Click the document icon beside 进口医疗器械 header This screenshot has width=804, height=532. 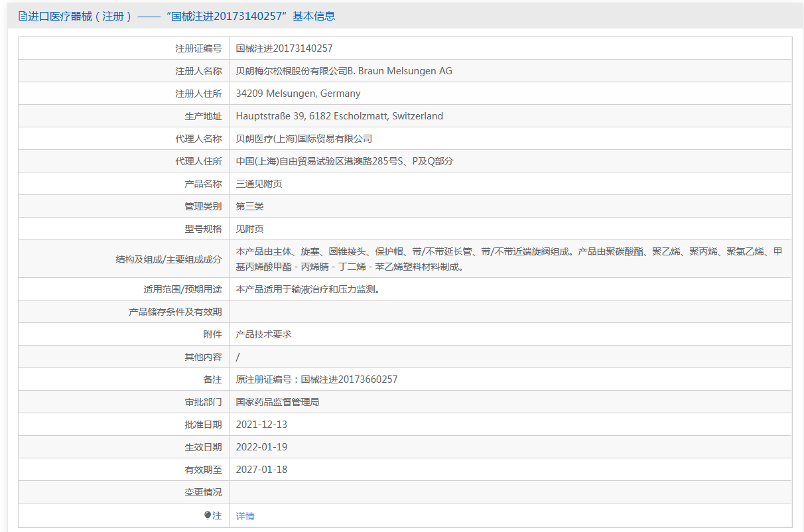(23, 16)
